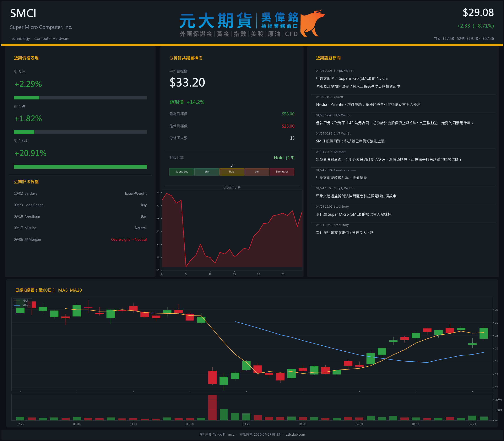Select the Strong Buy rating segment
Screen dimensions: 504x441
(182, 172)
